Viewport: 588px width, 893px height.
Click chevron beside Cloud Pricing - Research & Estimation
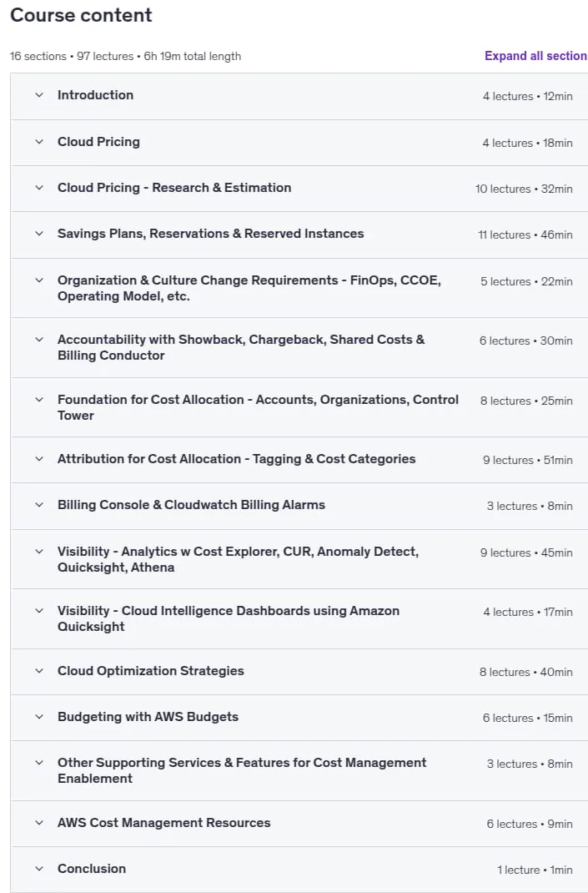[39, 188]
